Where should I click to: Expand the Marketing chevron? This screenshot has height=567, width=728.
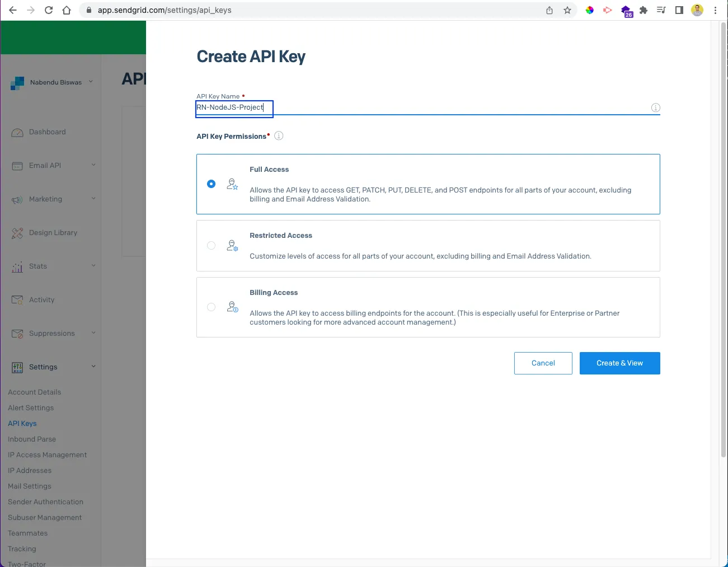tap(93, 198)
